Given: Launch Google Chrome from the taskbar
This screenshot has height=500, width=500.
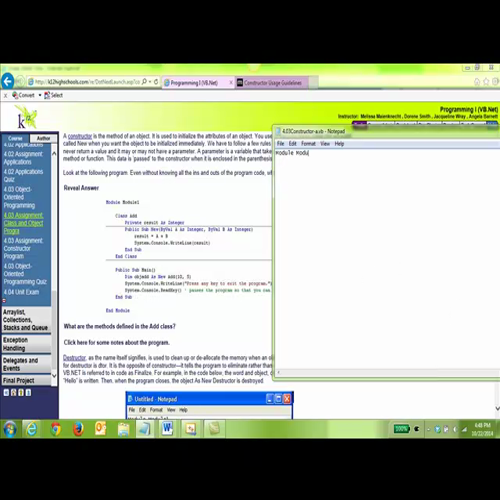Looking at the screenshot, I should (x=55, y=429).
